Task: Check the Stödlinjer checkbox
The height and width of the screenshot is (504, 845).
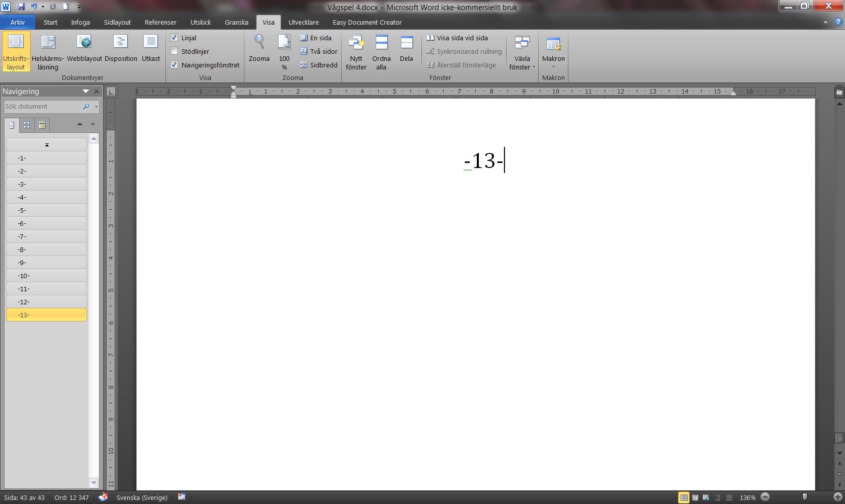Action: (174, 51)
